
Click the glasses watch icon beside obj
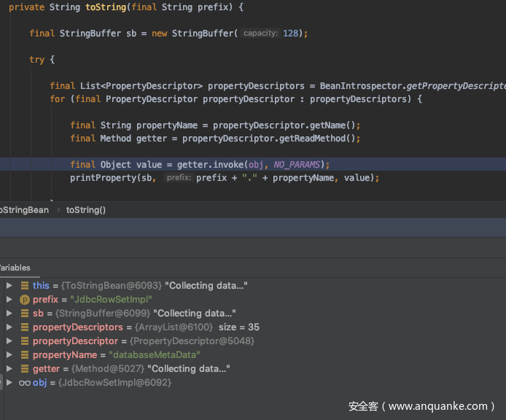[24, 383]
